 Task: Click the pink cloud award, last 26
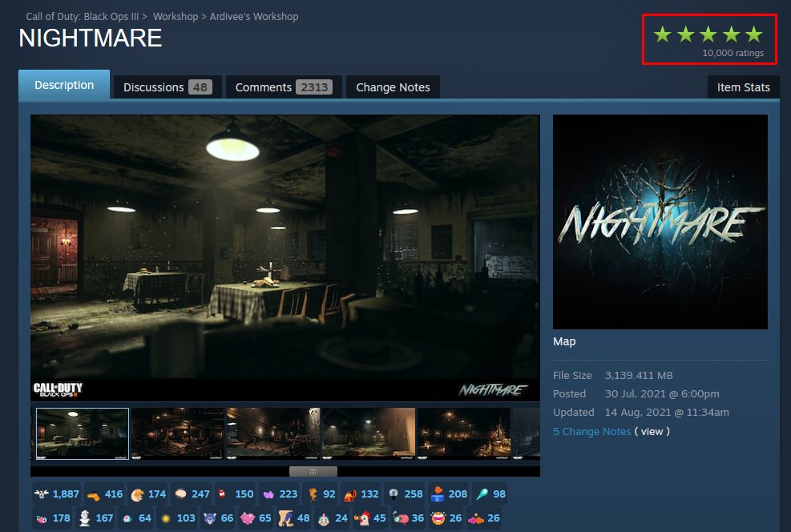(484, 518)
